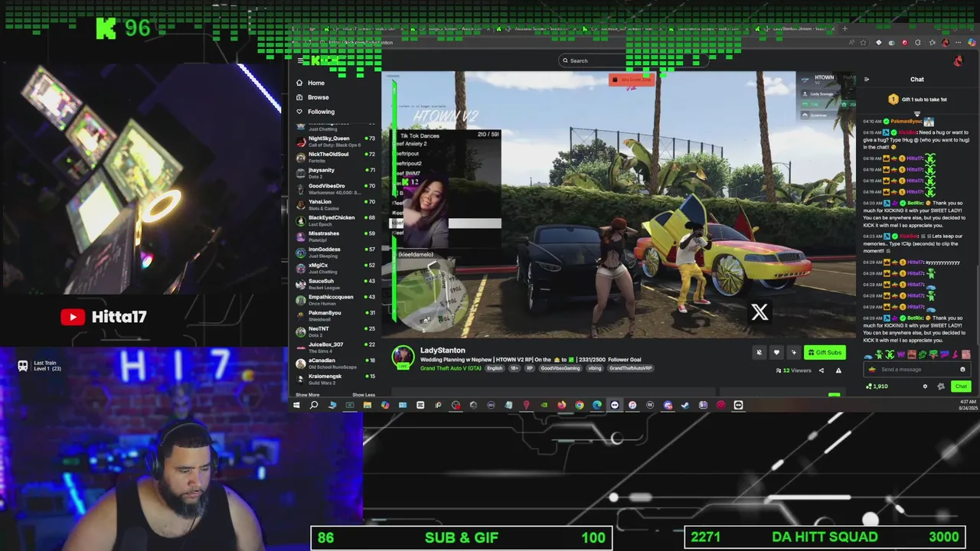This screenshot has height=551, width=980.
Task: Open JuiceBox_307 channel in sidebar
Action: (335, 347)
